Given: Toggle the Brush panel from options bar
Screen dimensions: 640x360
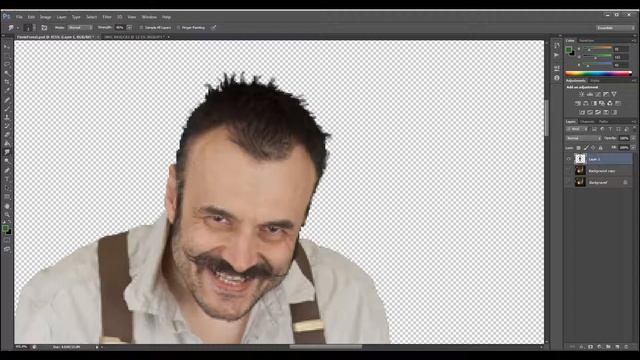Looking at the screenshot, I should point(44,28).
